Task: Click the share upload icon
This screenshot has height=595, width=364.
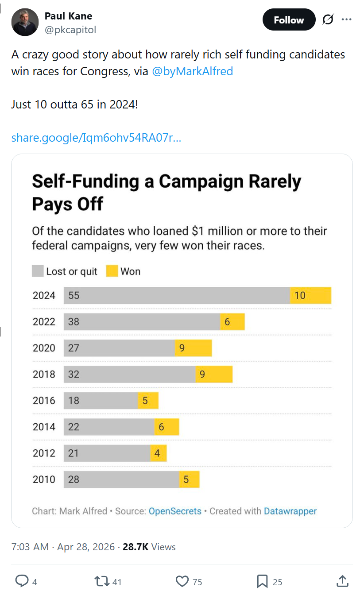Action: click(x=342, y=581)
